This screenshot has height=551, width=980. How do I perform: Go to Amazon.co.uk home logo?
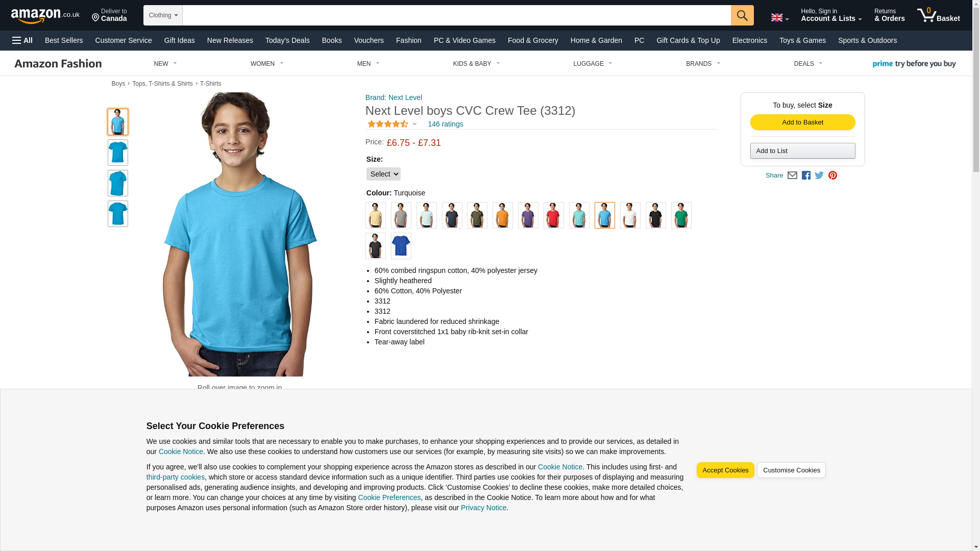45,16
